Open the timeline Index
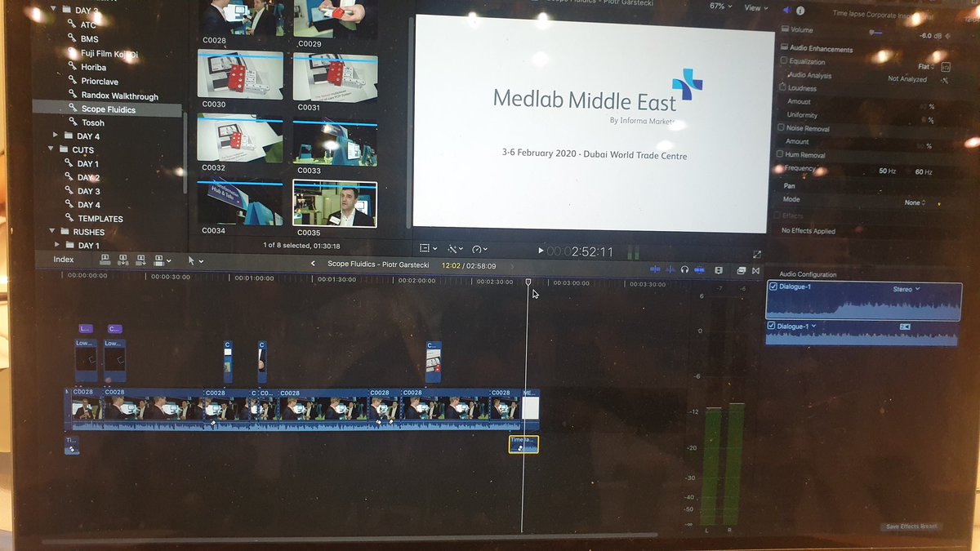This screenshot has width=980, height=551. point(64,260)
